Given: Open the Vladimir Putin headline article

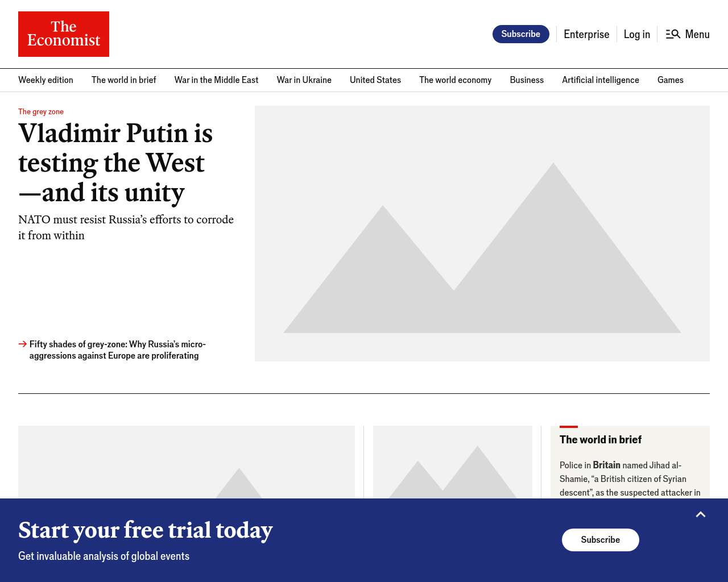Looking at the screenshot, I should click(115, 163).
